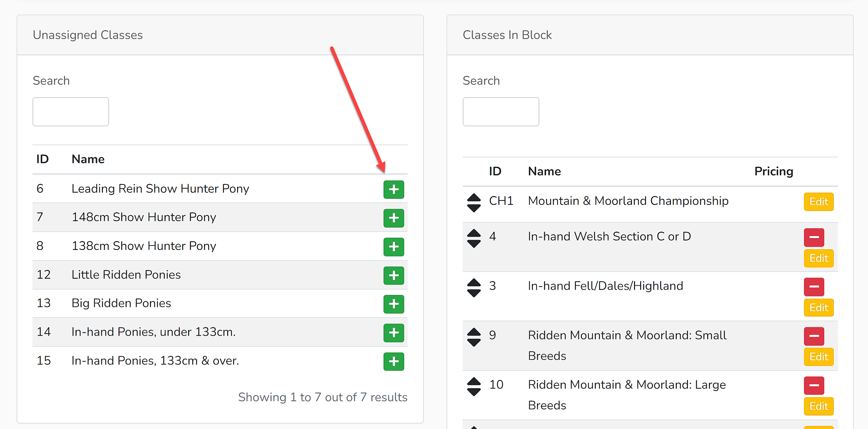Add 148cm Show Hunter Pony with plus button

(394, 218)
